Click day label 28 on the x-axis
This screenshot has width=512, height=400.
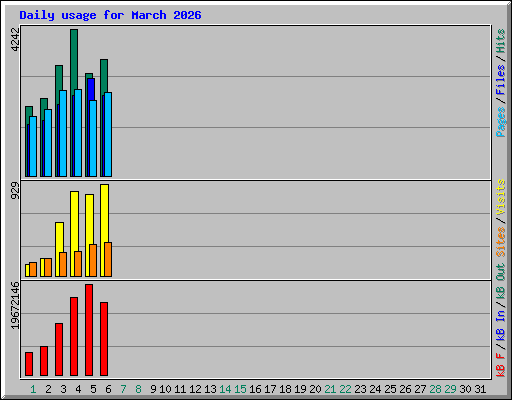(435, 389)
